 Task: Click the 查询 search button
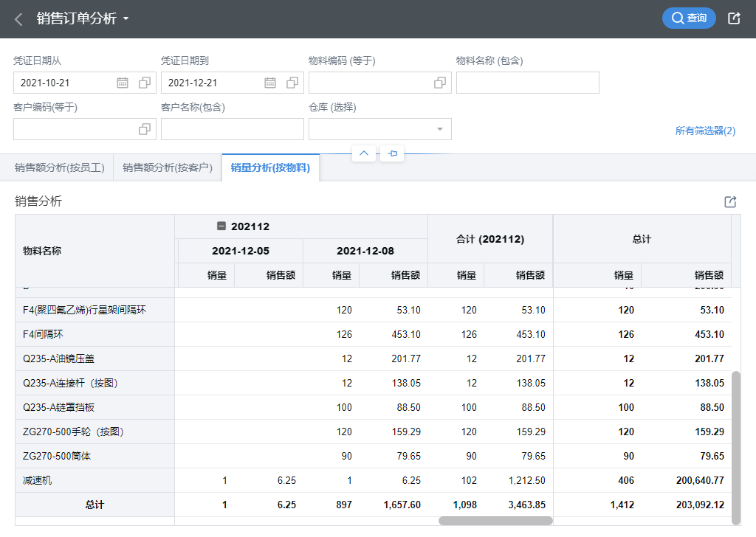coord(689,18)
